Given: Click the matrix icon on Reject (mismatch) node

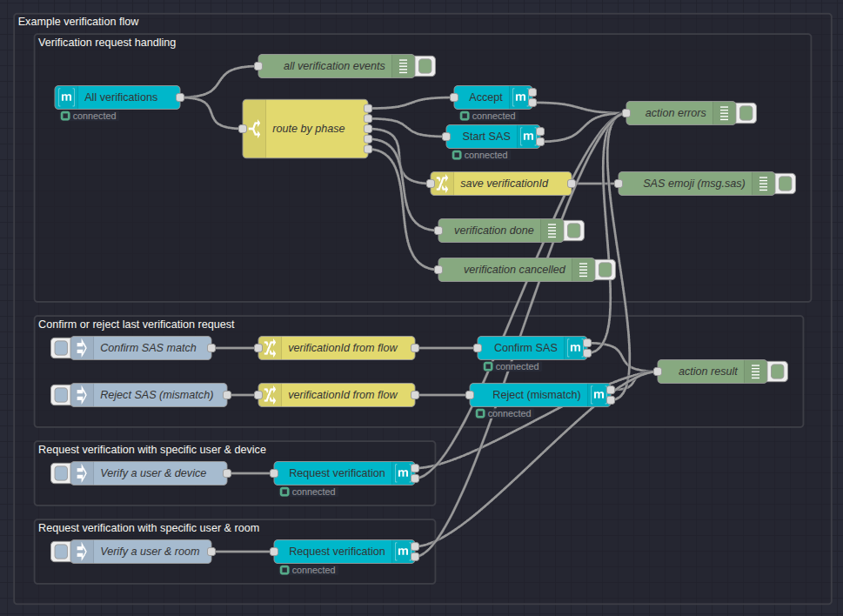Looking at the screenshot, I should [599, 395].
